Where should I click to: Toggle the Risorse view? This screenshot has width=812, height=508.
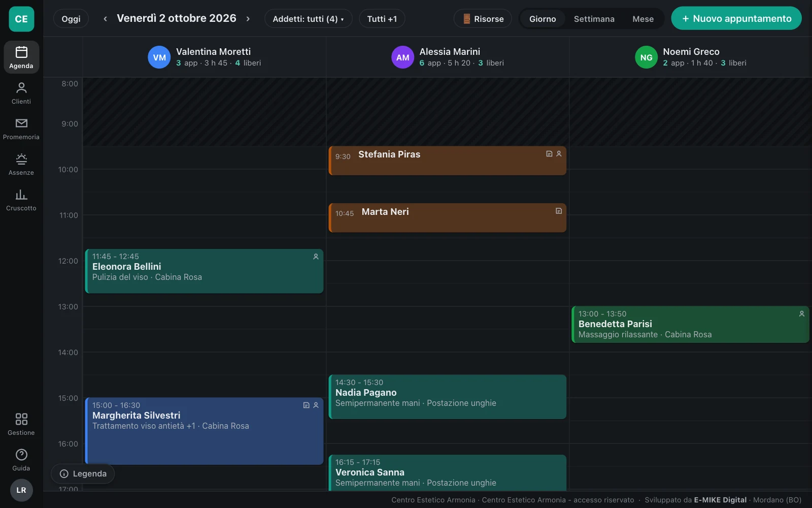483,19
